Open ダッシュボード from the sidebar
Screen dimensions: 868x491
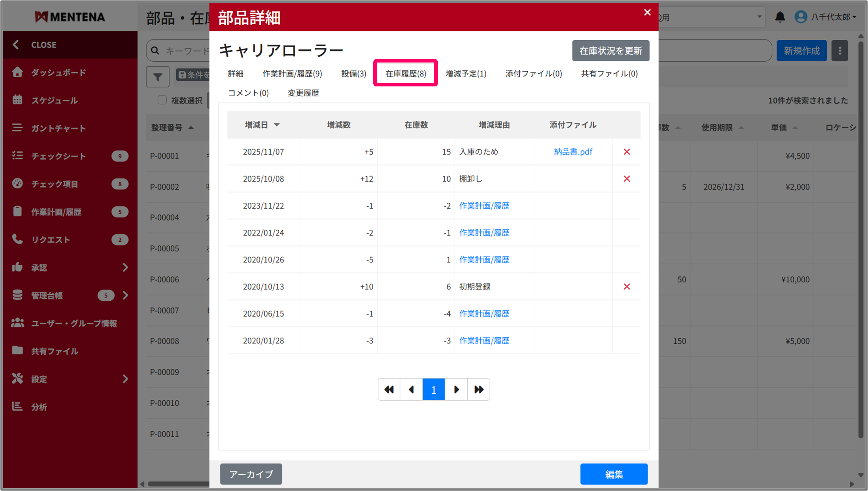tap(59, 72)
